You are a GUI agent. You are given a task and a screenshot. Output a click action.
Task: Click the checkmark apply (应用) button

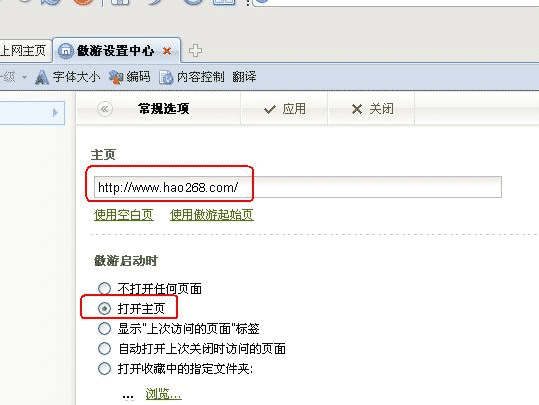(x=285, y=109)
